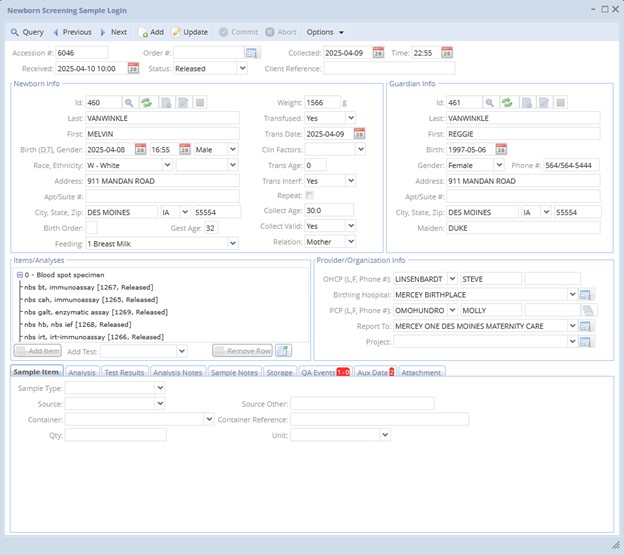Open Time field calendar icon

pyautogui.click(x=447, y=53)
